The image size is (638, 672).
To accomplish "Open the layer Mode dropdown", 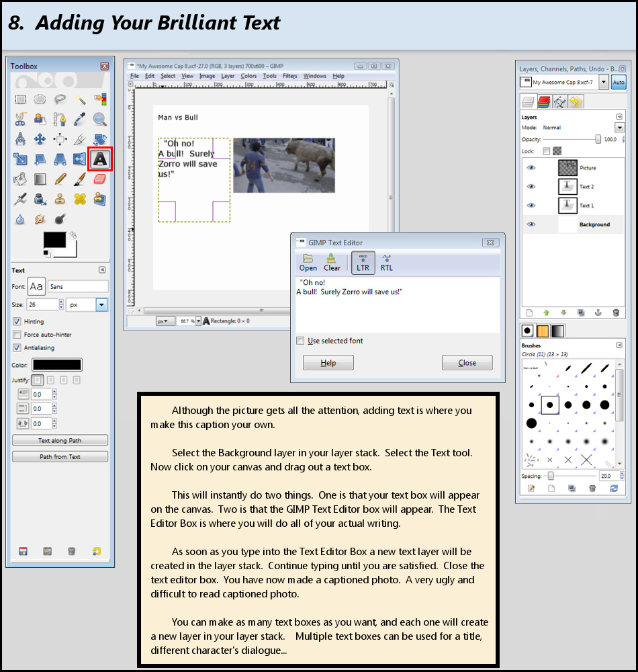I will (x=619, y=127).
